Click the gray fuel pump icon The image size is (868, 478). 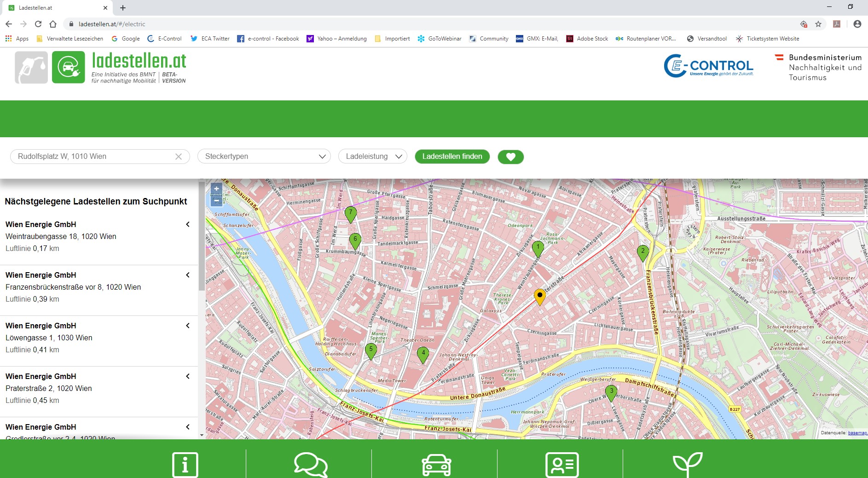point(31,67)
